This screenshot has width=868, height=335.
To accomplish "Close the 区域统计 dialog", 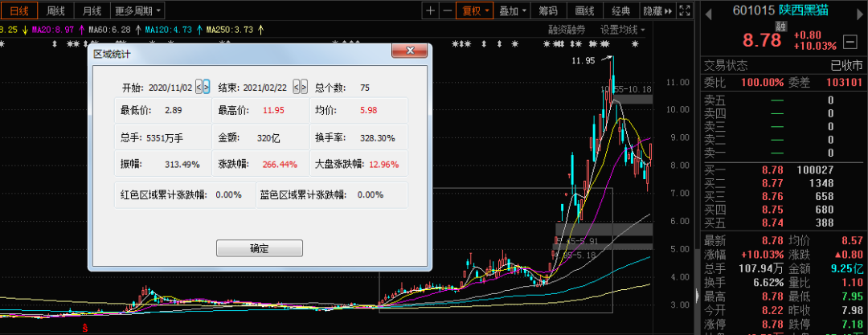I will tap(410, 51).
